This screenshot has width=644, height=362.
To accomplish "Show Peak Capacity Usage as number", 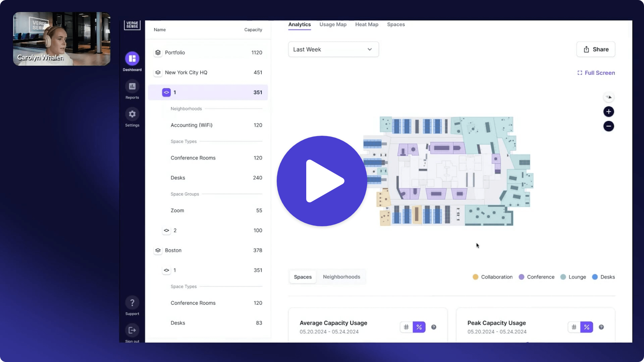I will pos(574,327).
